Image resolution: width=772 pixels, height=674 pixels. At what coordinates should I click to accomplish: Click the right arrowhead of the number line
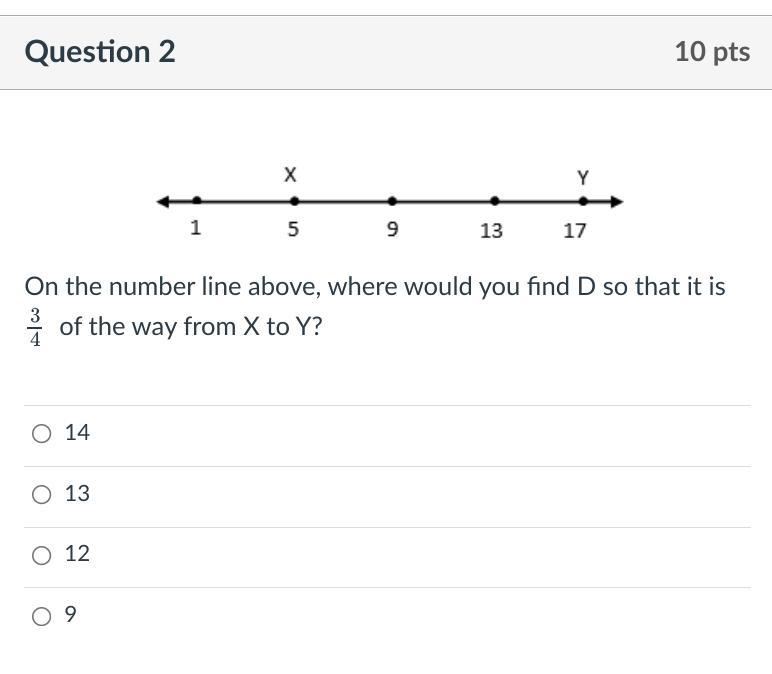point(616,202)
